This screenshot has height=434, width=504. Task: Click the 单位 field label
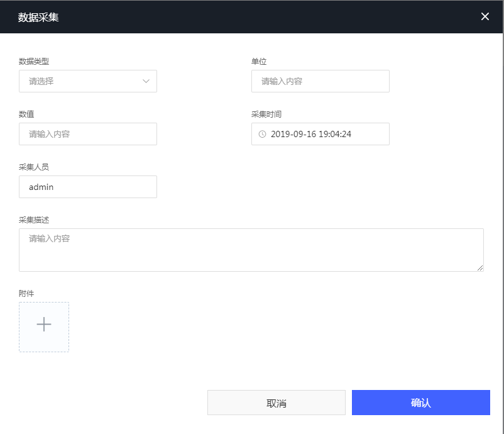[259, 62]
